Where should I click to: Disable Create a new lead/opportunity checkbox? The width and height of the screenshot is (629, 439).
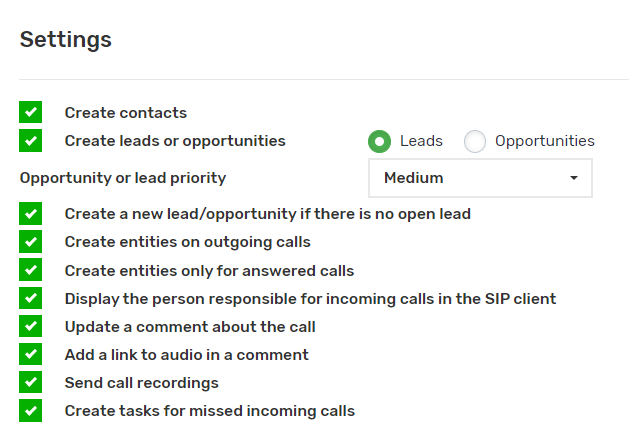pos(31,214)
